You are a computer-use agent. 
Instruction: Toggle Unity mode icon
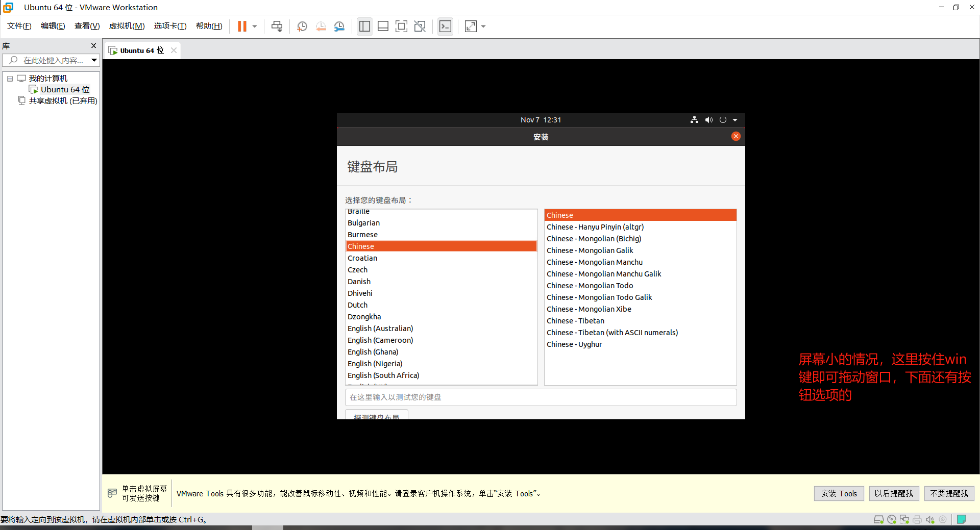[420, 26]
